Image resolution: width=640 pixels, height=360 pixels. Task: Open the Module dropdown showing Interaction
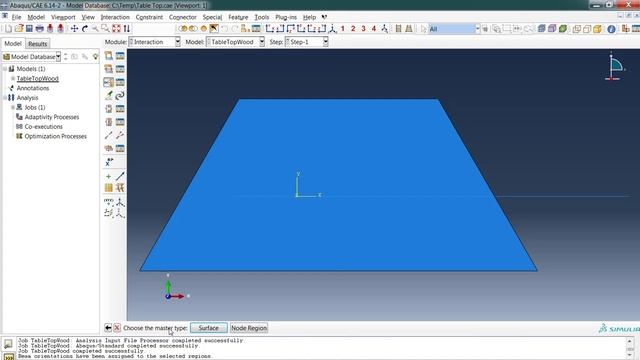[x=155, y=42]
